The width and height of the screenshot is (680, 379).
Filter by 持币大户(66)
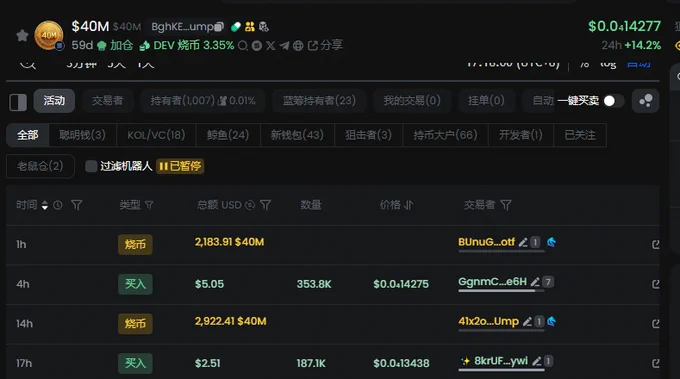[445, 135]
